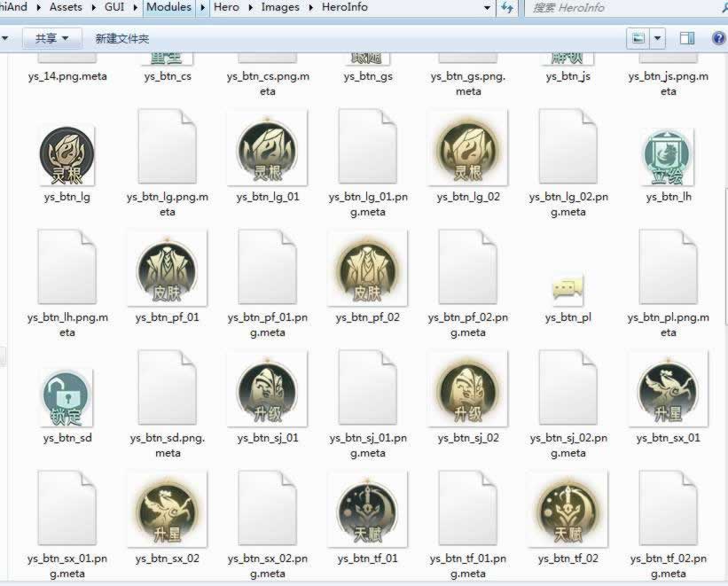Click the ys_btn_tf_02 talent image file
The image size is (728, 586).
(x=568, y=511)
